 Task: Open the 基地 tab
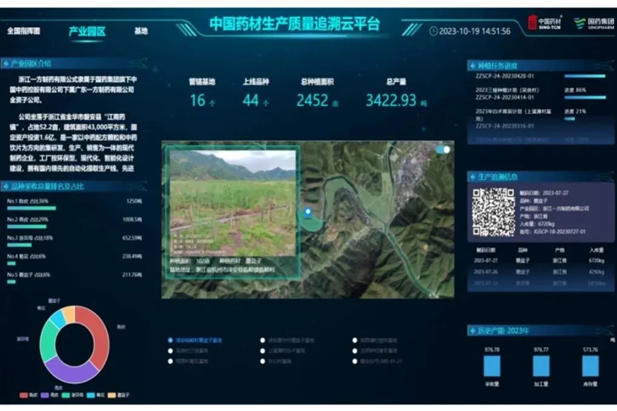point(141,31)
